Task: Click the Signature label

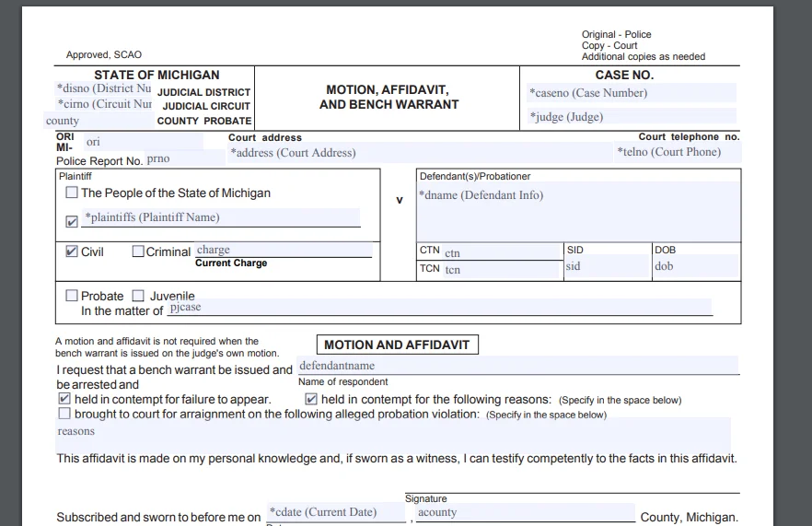Action: [425, 498]
